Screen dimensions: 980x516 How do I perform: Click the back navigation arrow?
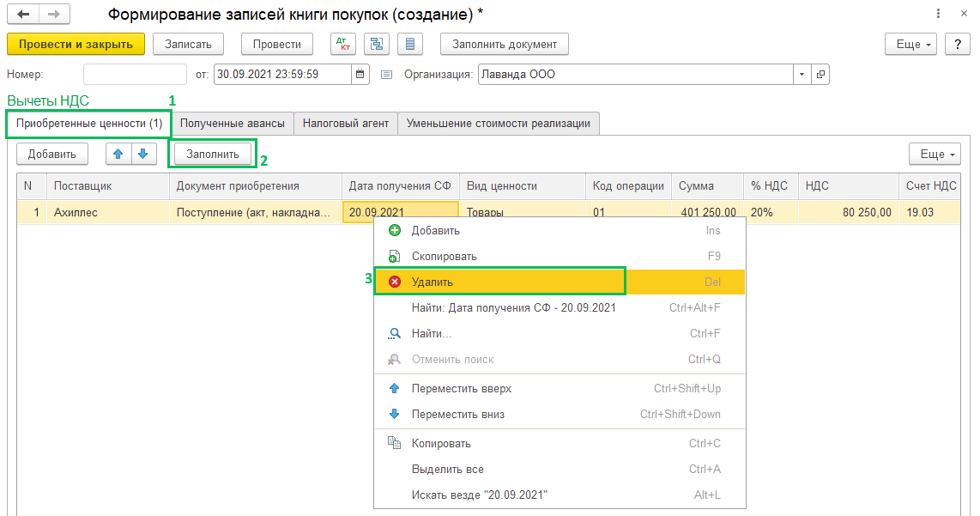point(23,15)
